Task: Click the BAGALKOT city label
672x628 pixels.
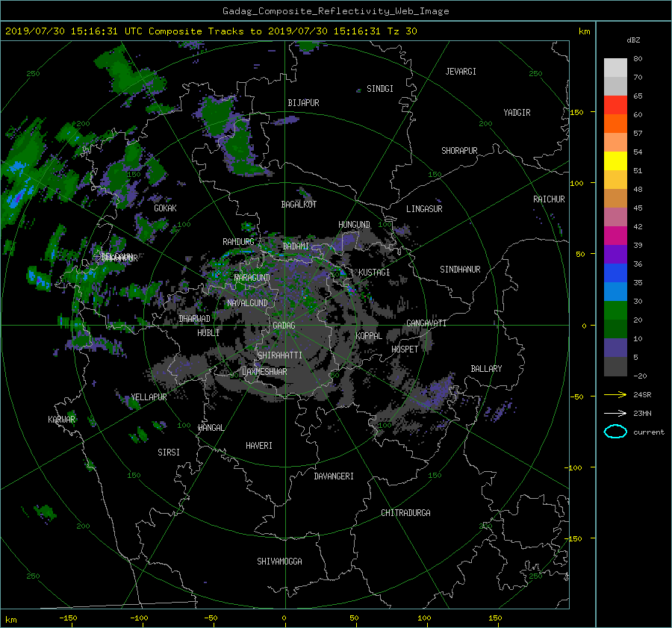Action: coord(299,205)
